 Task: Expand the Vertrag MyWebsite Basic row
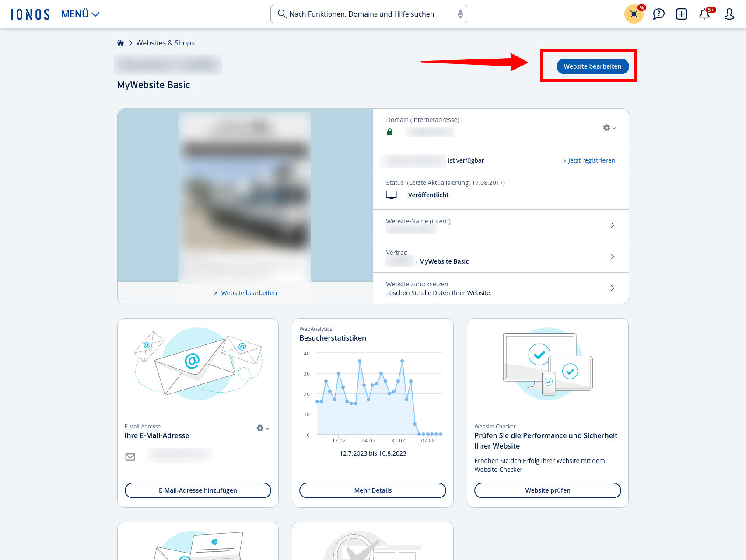(612, 257)
